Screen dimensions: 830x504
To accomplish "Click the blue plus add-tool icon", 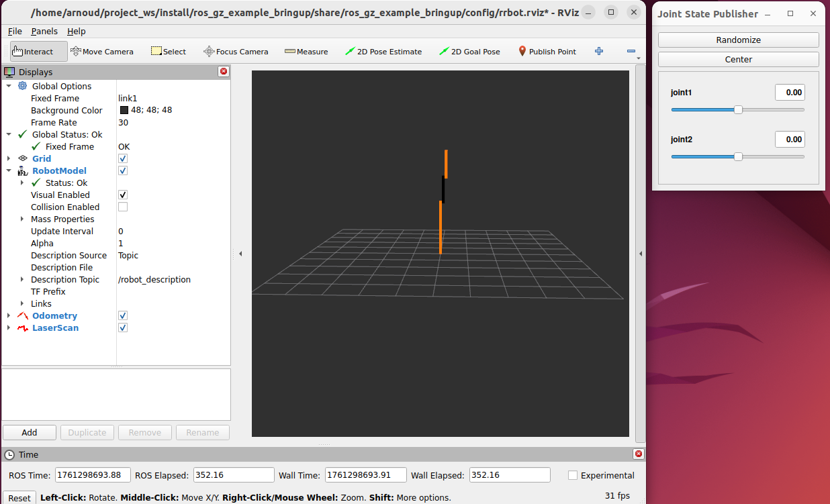I will 599,52.
